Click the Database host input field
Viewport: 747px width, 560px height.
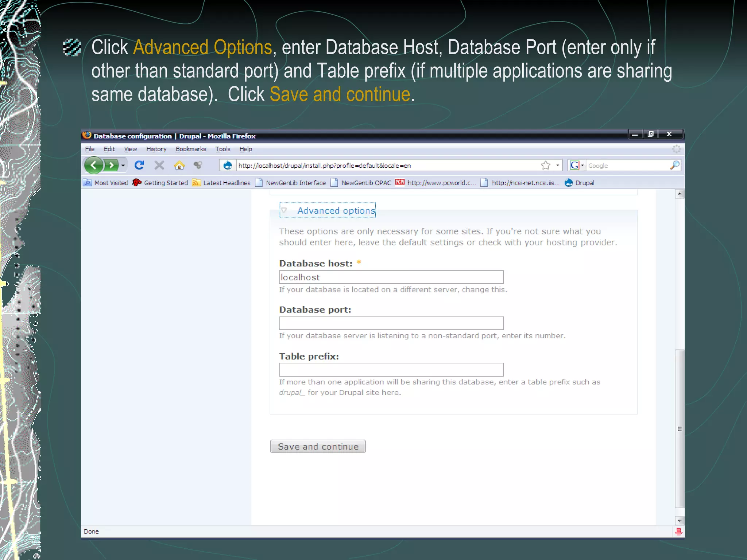pyautogui.click(x=391, y=277)
